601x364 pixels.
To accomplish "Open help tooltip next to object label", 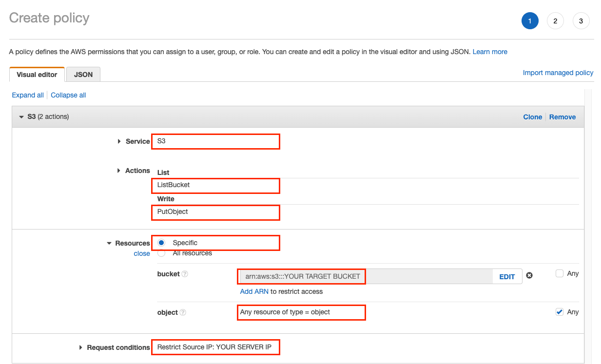I will pyautogui.click(x=184, y=312).
